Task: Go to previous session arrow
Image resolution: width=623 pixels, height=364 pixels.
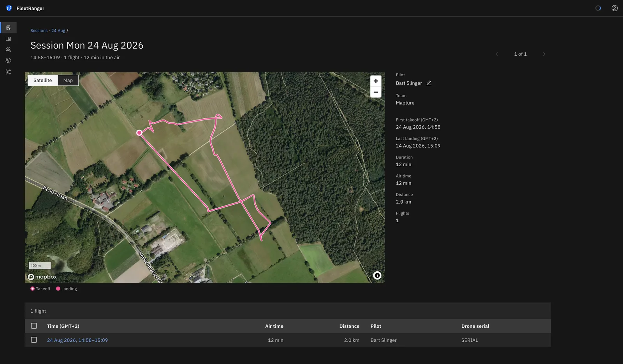Action: (497, 54)
